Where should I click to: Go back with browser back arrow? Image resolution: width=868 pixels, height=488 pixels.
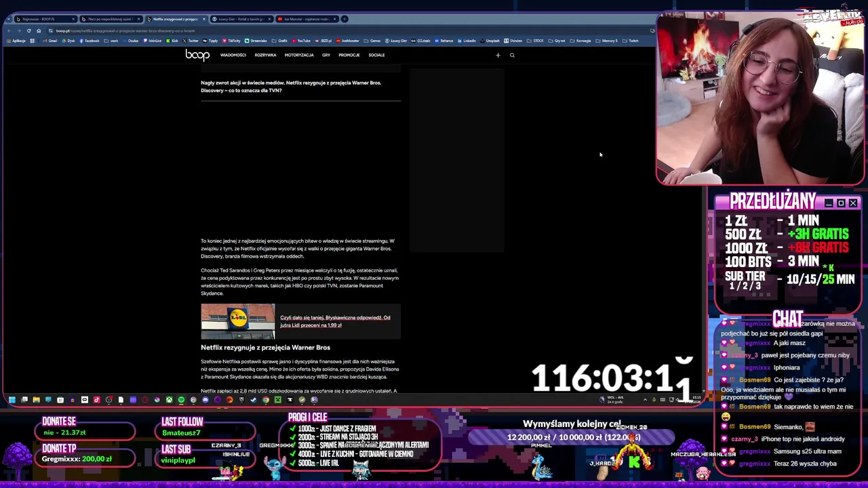[9, 30]
